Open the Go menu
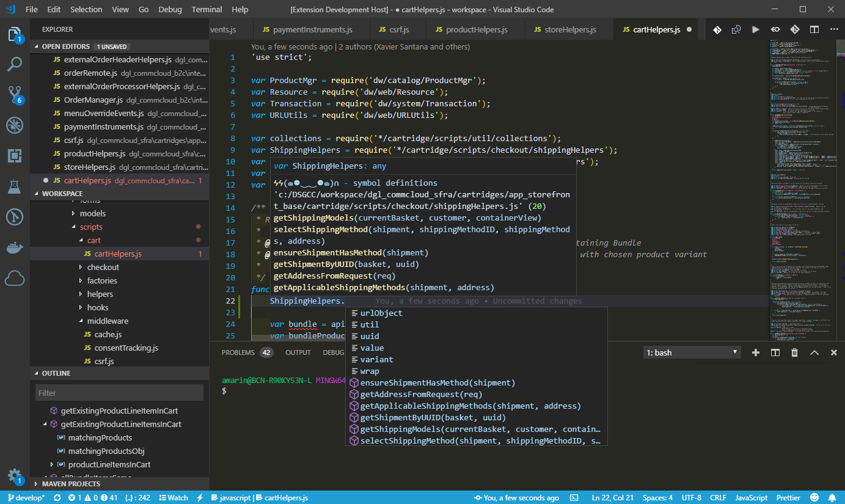The image size is (845, 504). pos(144,9)
